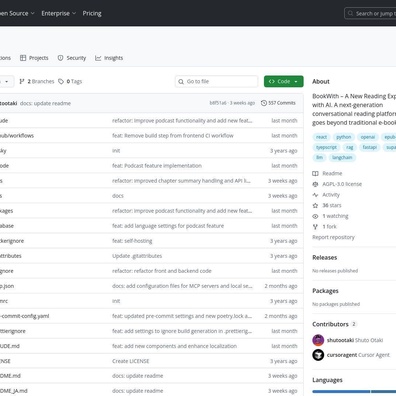The width and height of the screenshot is (396, 396).
Task: Expand the Open Source menu
Action: pyautogui.click(x=17, y=13)
